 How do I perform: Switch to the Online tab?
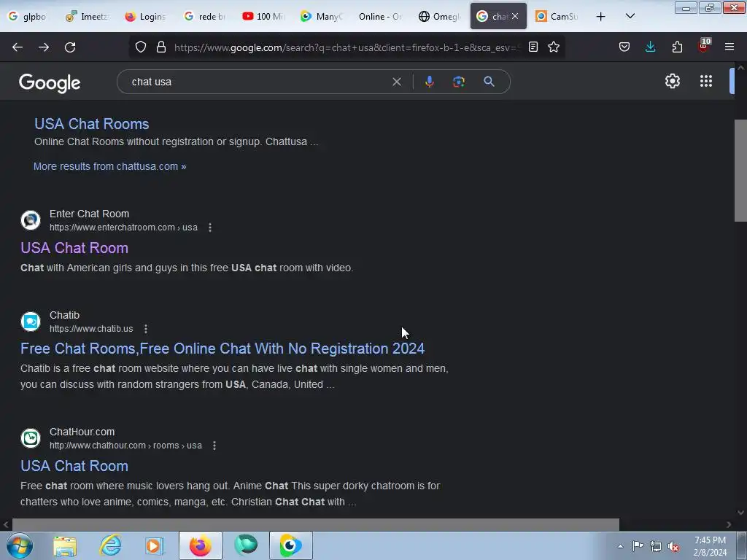[x=380, y=16]
